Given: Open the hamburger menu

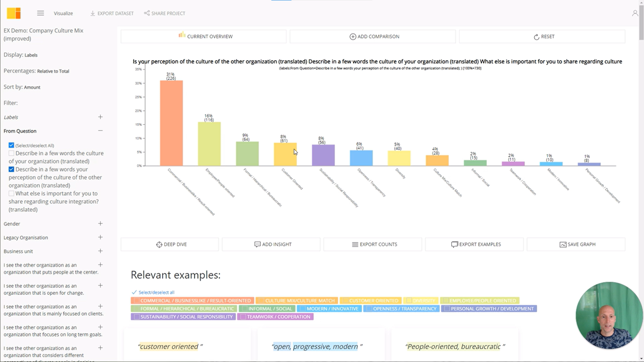Looking at the screenshot, I should (40, 13).
